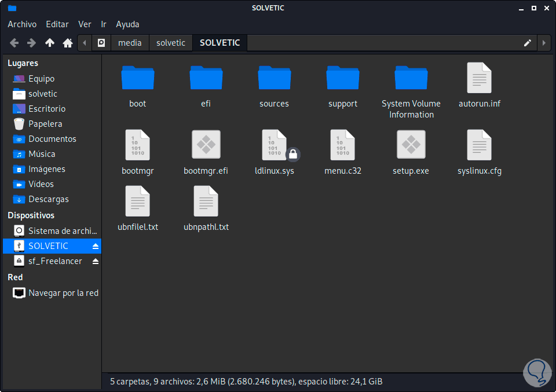Select the boot folder icon
556x392 pixels.
(x=138, y=78)
